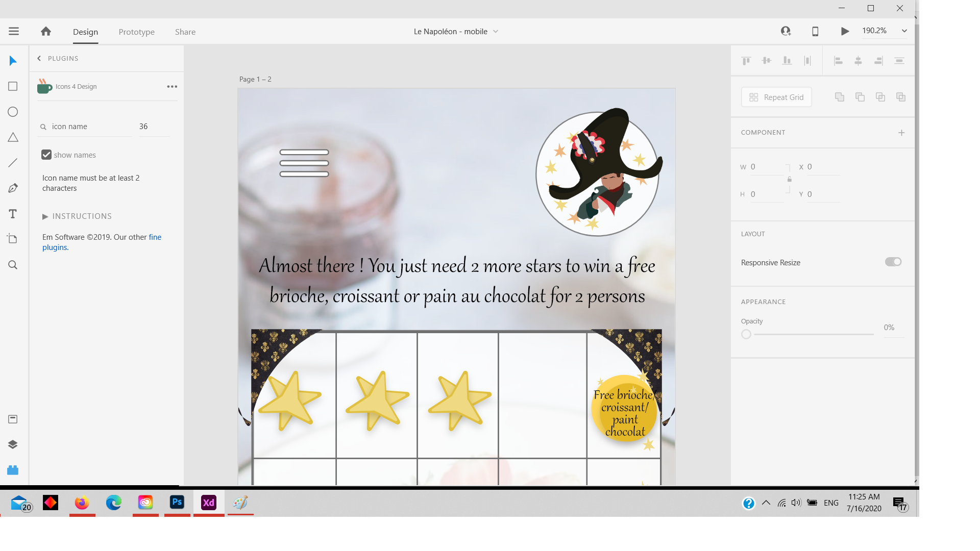Screen dimensions: 980x551
Task: Open the zoom percentage dropdown
Action: [x=904, y=31]
